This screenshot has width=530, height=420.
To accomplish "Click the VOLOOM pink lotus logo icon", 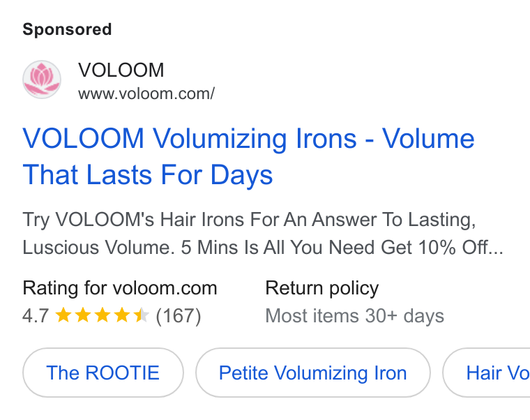I will click(x=42, y=80).
